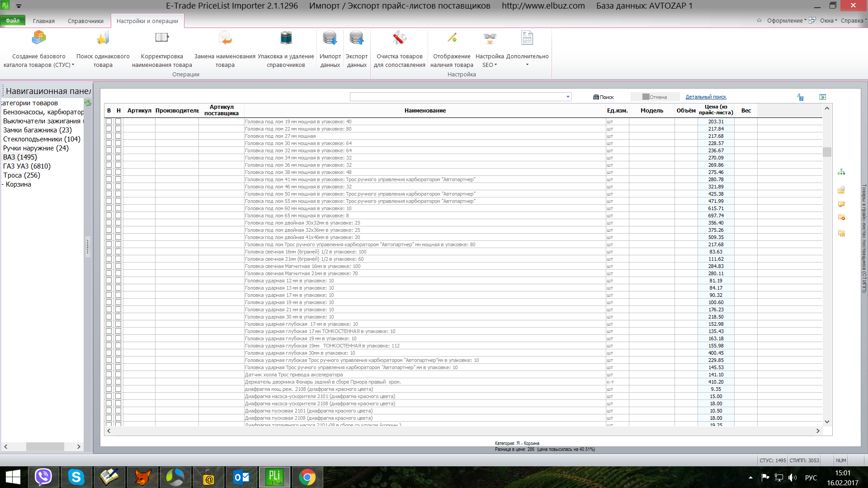Click the Экспорт данных database icon
The height and width of the screenshot is (488, 868).
point(357,38)
